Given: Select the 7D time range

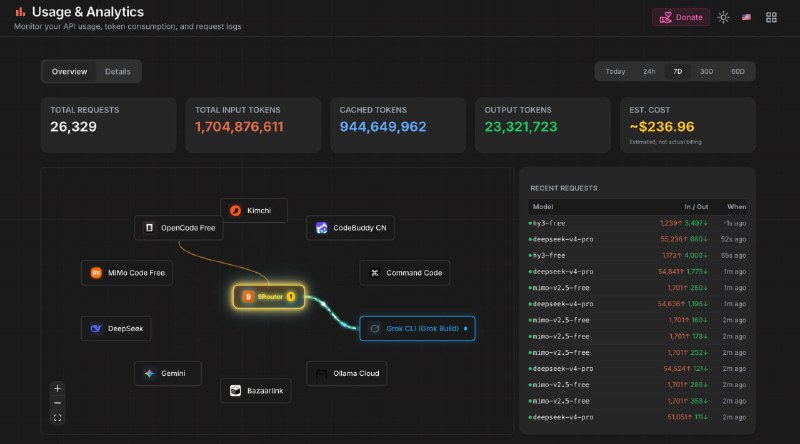Looking at the screenshot, I should pos(678,71).
